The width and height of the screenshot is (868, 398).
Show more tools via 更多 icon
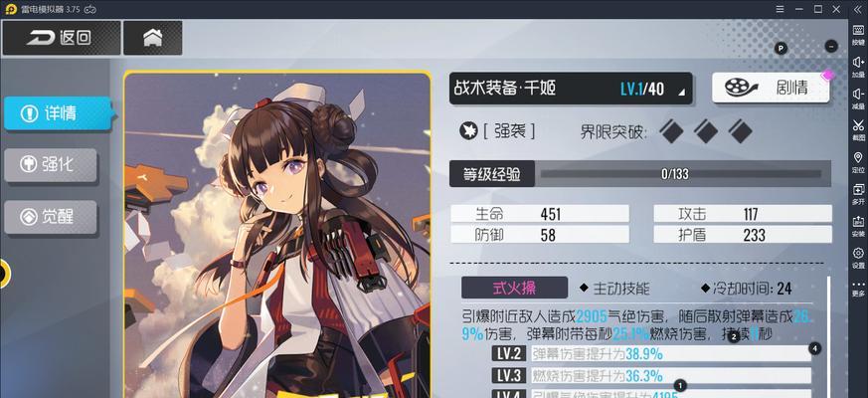(x=858, y=289)
